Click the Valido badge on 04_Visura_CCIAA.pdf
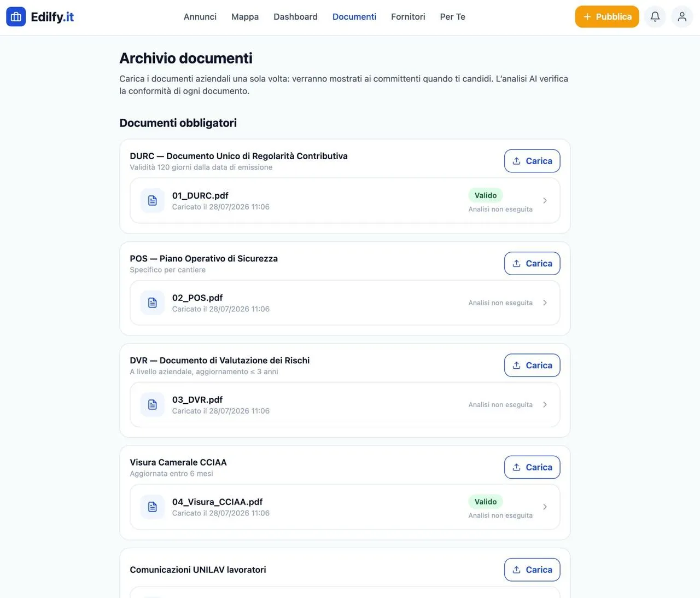The width and height of the screenshot is (700, 598). pos(486,502)
